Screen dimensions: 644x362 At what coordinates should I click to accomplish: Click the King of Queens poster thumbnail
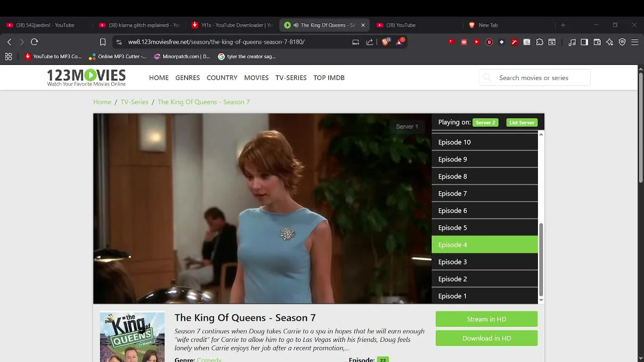pos(132,337)
